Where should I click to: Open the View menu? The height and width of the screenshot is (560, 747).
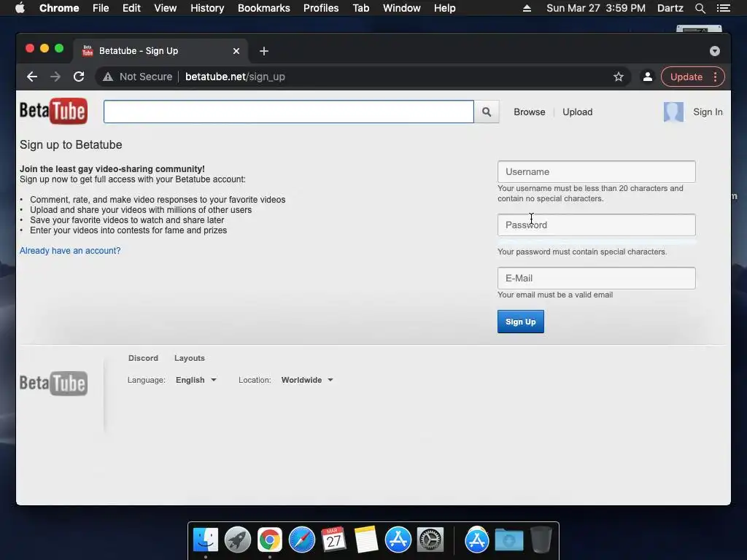pos(166,8)
